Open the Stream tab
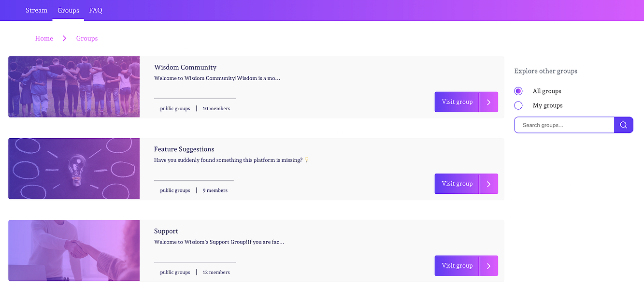Viewport: 644px width, 290px height. click(x=37, y=10)
